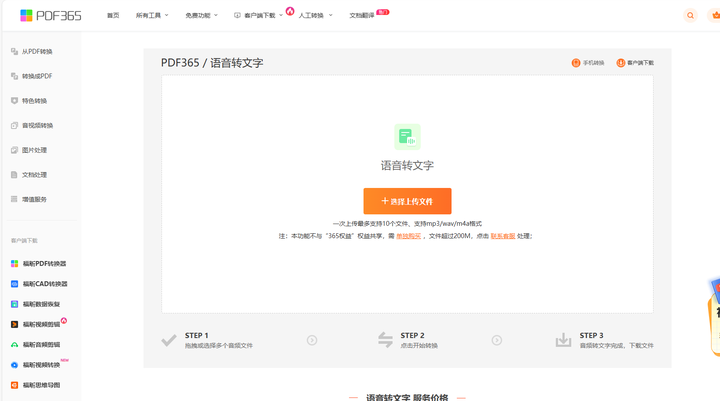Click the 手机转换 link text

pos(594,63)
